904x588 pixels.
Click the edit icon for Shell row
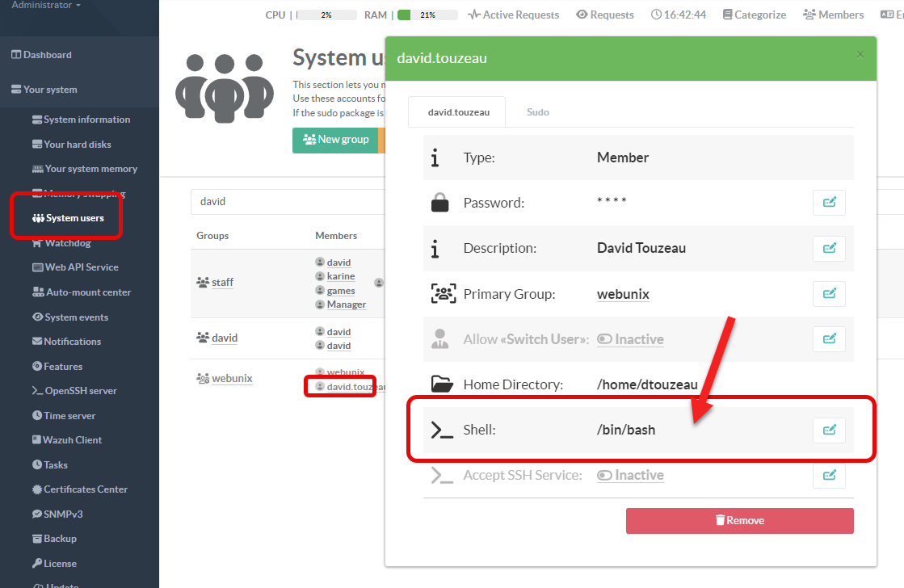829,430
